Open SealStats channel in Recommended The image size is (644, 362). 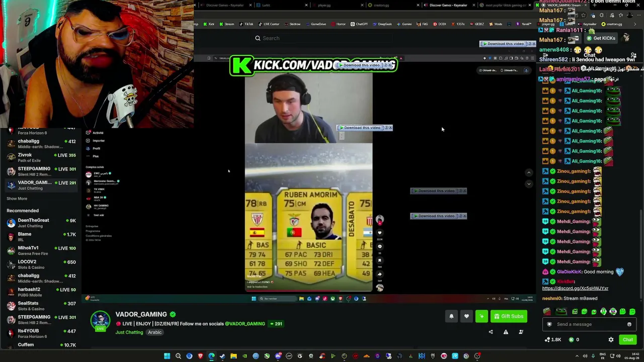click(x=40, y=306)
